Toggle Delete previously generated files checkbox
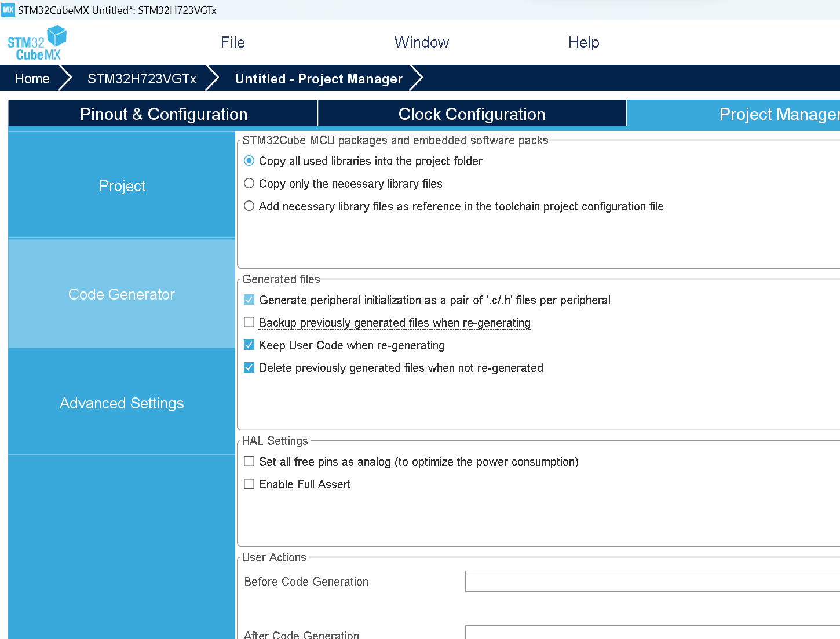Screen dimensions: 840x639 tap(249, 367)
